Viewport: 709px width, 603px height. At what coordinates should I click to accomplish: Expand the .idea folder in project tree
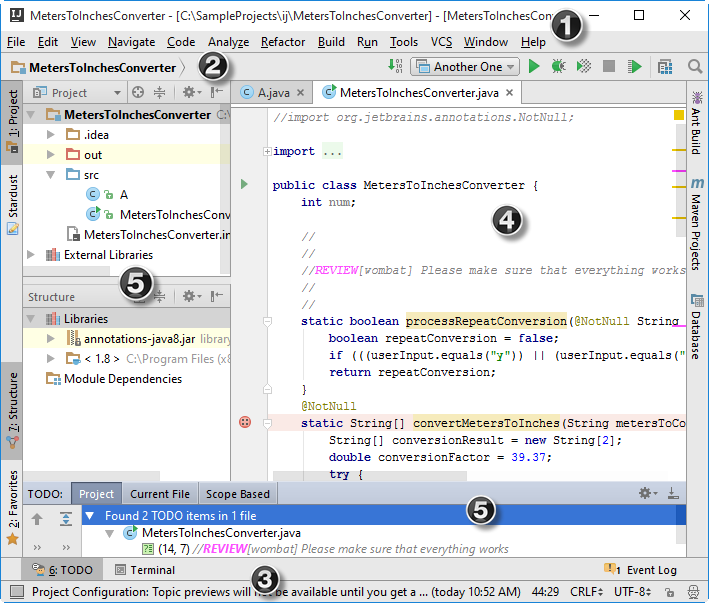tap(50, 134)
